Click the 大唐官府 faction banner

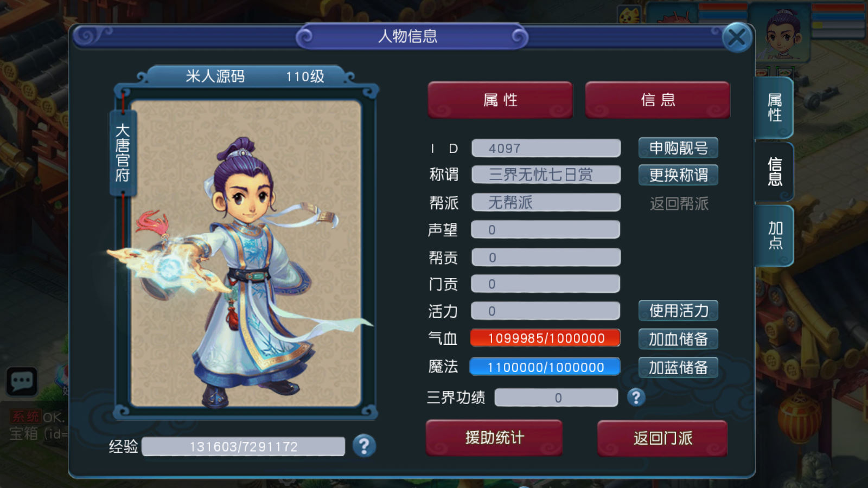123,153
